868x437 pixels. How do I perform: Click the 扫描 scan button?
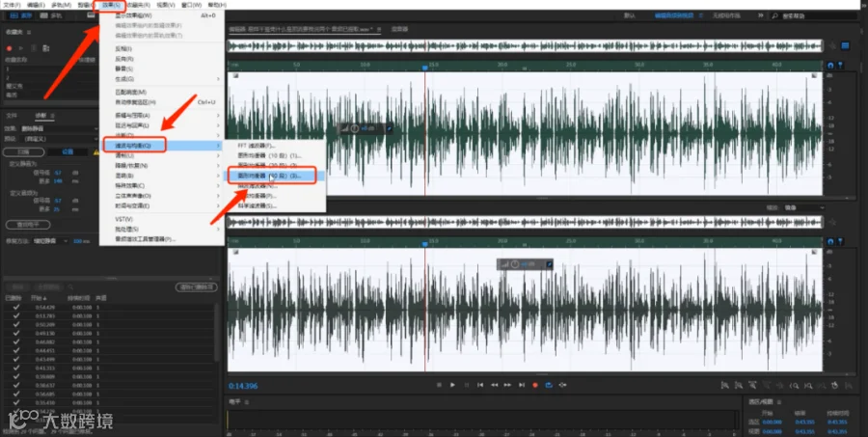click(23, 151)
